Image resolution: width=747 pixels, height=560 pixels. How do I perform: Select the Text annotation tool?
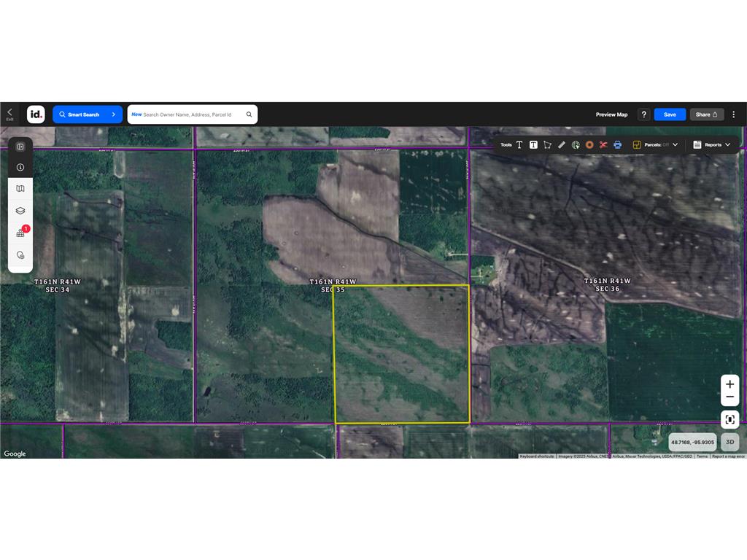[519, 144]
